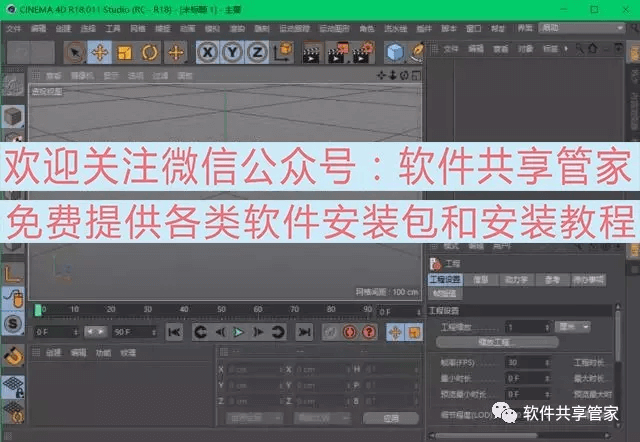Open the Render Settings clapperboard with gear

tap(363, 53)
